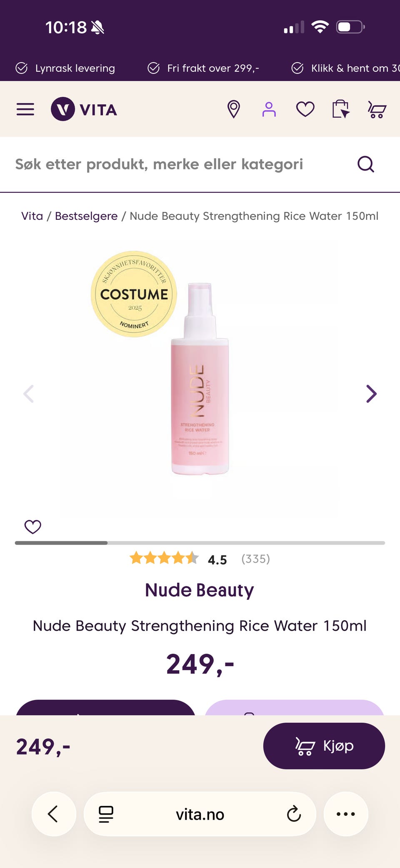Open the click and collect bag icon
Image resolution: width=400 pixels, height=868 pixels.
(341, 109)
